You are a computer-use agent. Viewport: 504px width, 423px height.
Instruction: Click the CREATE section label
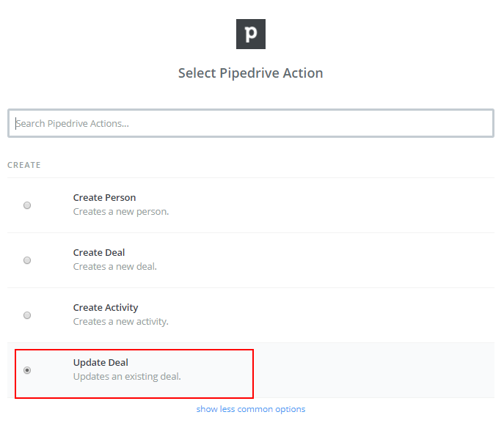coord(24,165)
